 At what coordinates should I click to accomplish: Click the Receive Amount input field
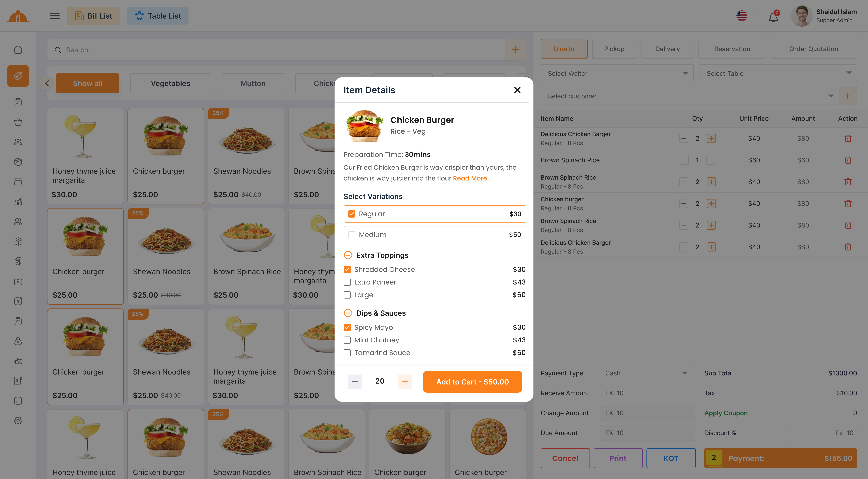[x=647, y=393]
